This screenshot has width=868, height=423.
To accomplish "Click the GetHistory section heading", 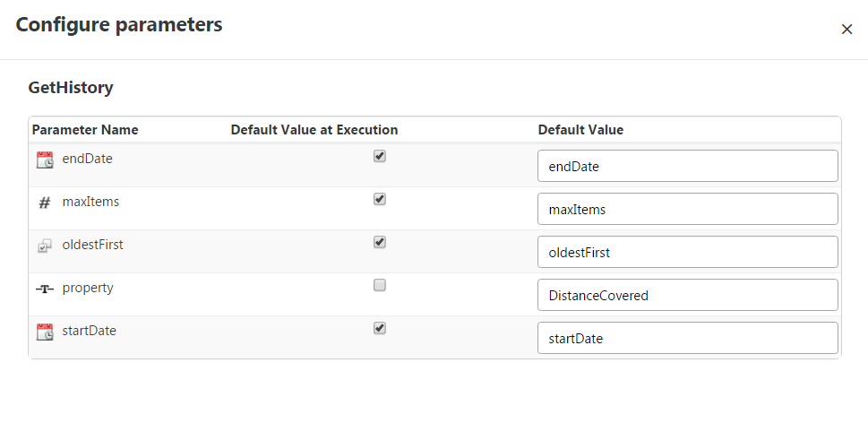I will [71, 88].
